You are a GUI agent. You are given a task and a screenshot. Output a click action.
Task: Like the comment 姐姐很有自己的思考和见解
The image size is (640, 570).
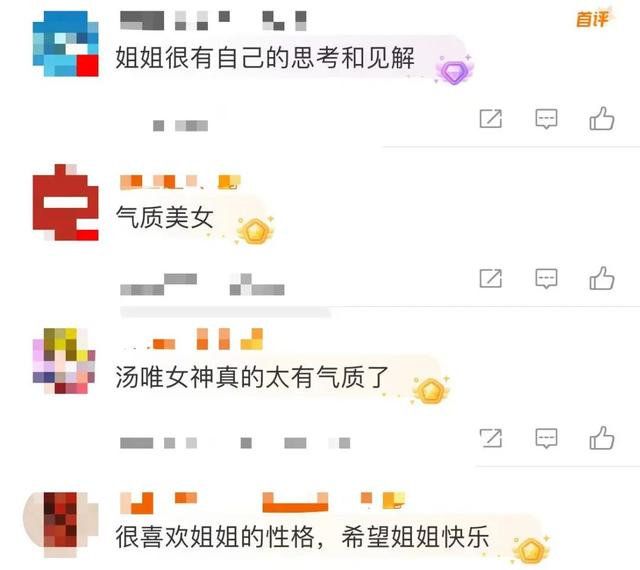pos(602,119)
